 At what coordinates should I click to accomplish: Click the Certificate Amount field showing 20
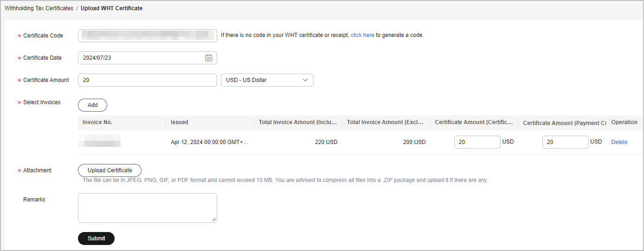(147, 80)
